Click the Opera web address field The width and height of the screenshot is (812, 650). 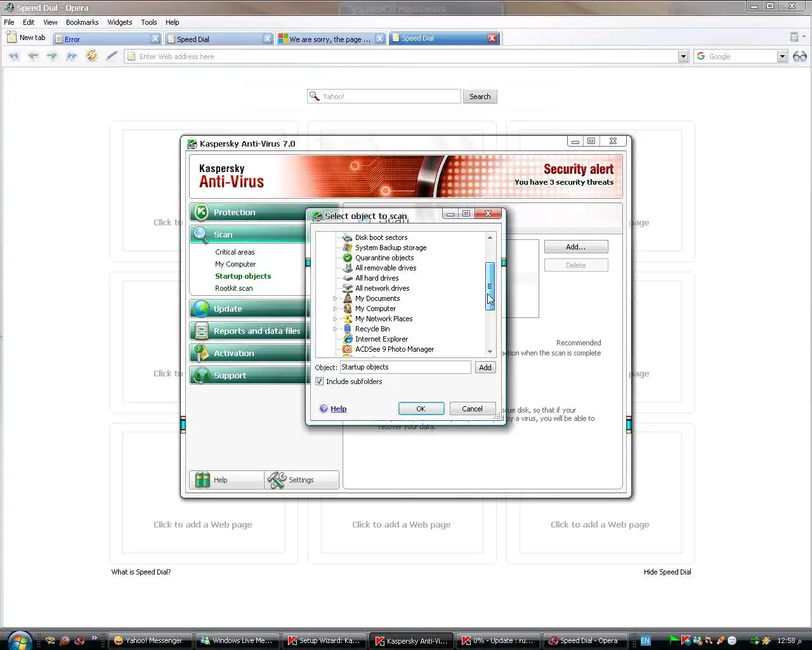pyautogui.click(x=407, y=56)
